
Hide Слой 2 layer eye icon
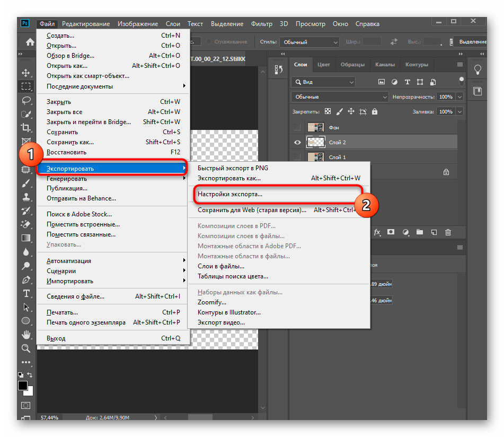pyautogui.click(x=297, y=142)
